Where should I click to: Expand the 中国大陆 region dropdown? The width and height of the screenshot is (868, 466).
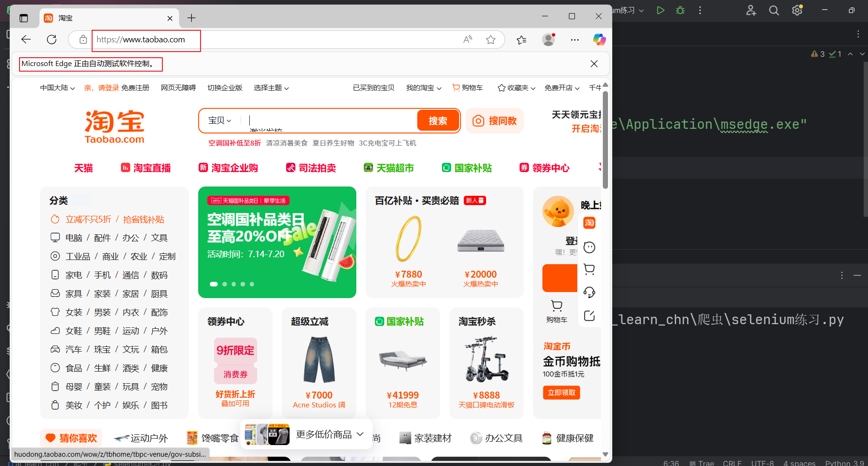coord(57,88)
